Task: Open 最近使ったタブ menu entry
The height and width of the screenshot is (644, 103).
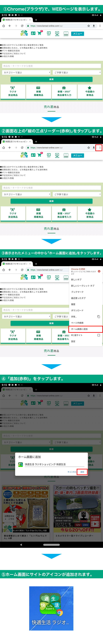Action: click(x=86, y=298)
